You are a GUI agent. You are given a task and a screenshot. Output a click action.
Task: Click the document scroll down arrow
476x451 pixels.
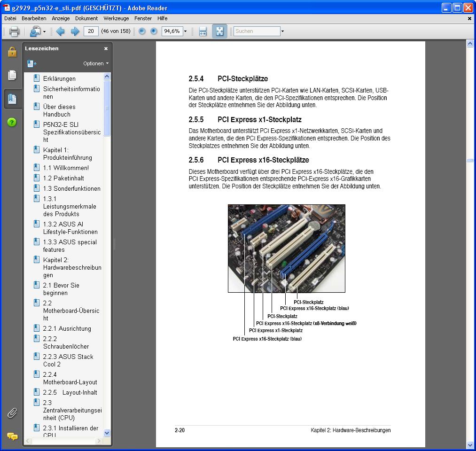pyautogui.click(x=470, y=445)
